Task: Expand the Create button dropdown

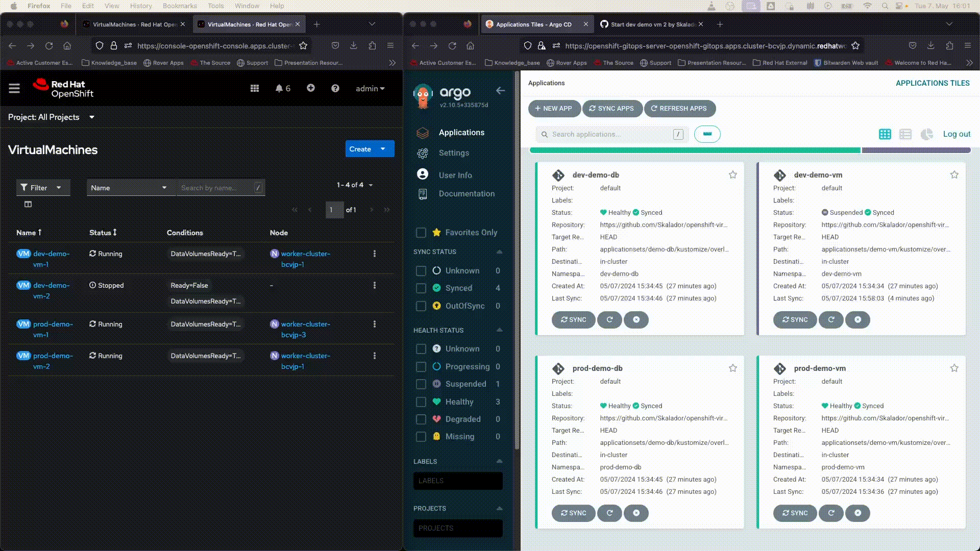Action: pos(383,149)
